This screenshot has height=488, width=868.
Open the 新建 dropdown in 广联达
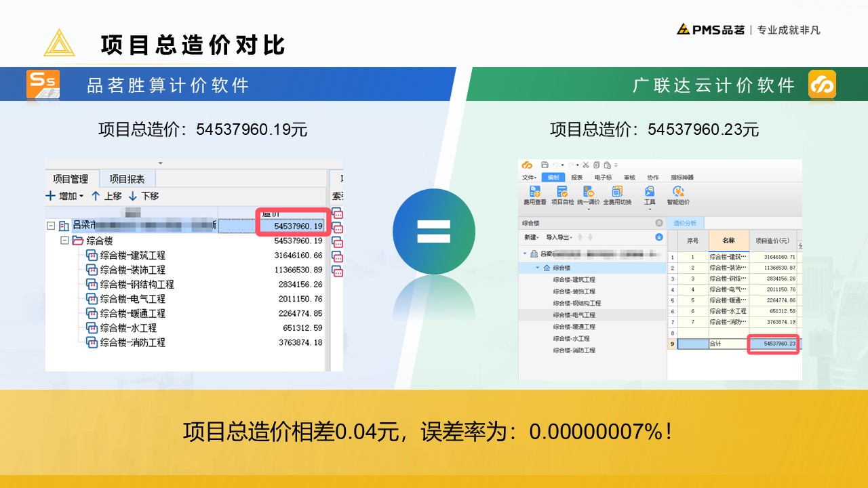(x=531, y=237)
